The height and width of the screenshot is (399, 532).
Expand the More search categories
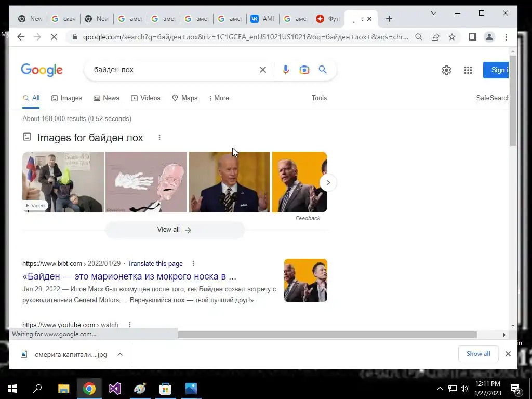pos(219,98)
